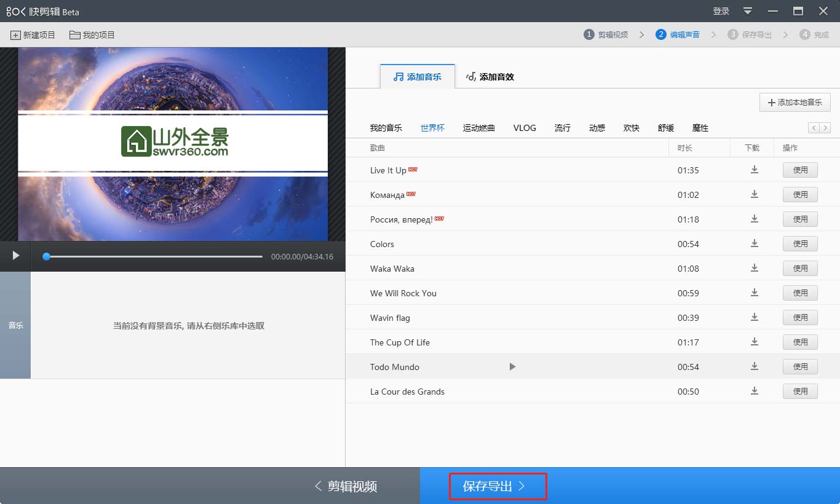This screenshot has width=840, height=504.
Task: Play the video preview
Action: [x=16, y=256]
